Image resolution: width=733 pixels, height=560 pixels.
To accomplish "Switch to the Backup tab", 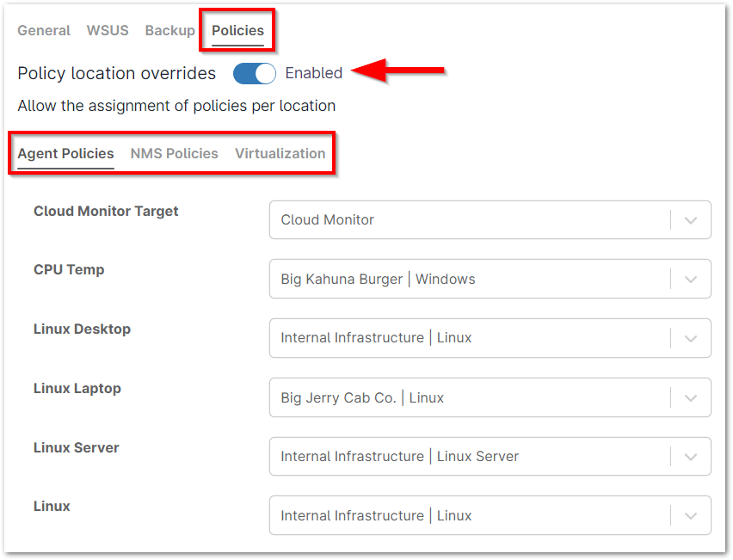I will (169, 30).
